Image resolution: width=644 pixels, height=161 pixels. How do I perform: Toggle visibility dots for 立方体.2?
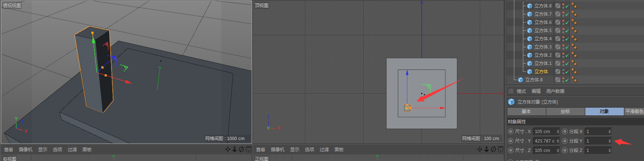pyautogui.click(x=563, y=55)
